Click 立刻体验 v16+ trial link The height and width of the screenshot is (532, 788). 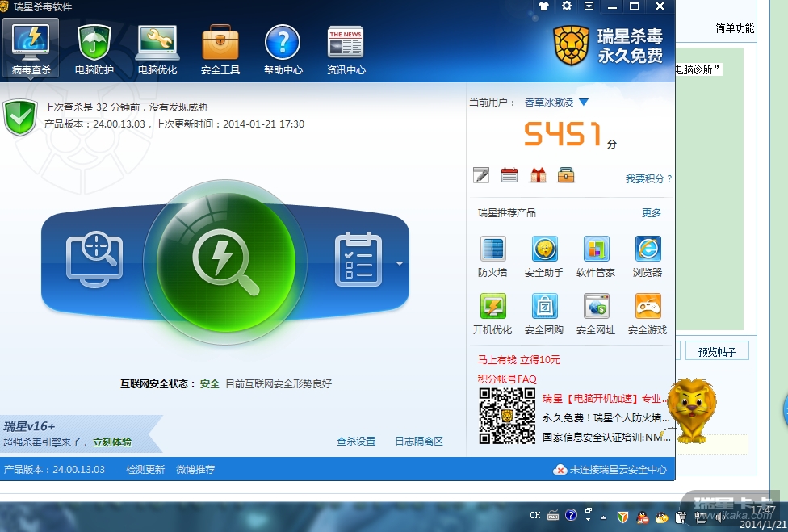click(x=112, y=442)
